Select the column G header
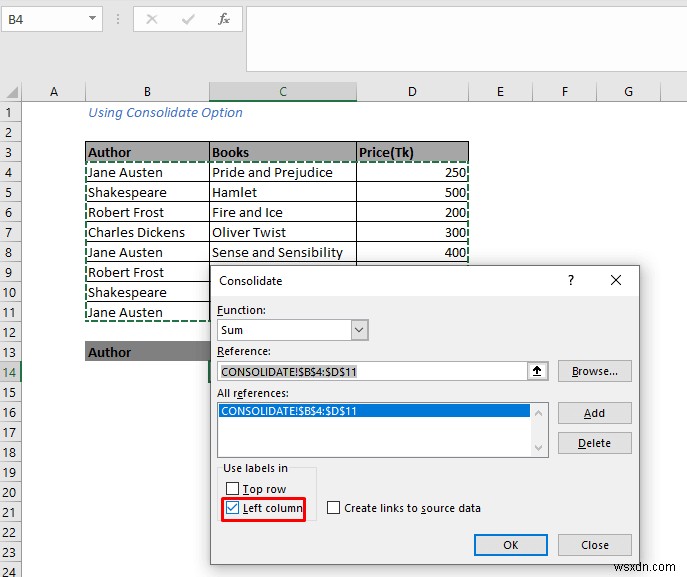The width and height of the screenshot is (687, 577). click(x=628, y=92)
